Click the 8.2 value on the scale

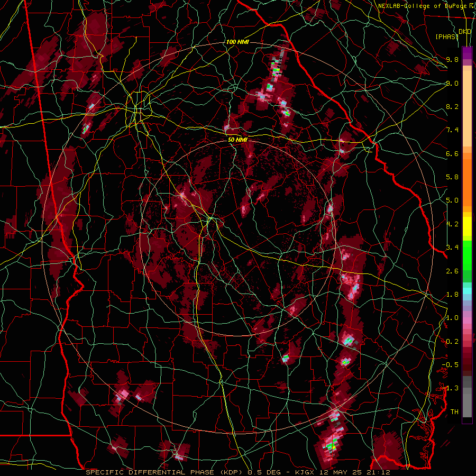tap(452, 106)
